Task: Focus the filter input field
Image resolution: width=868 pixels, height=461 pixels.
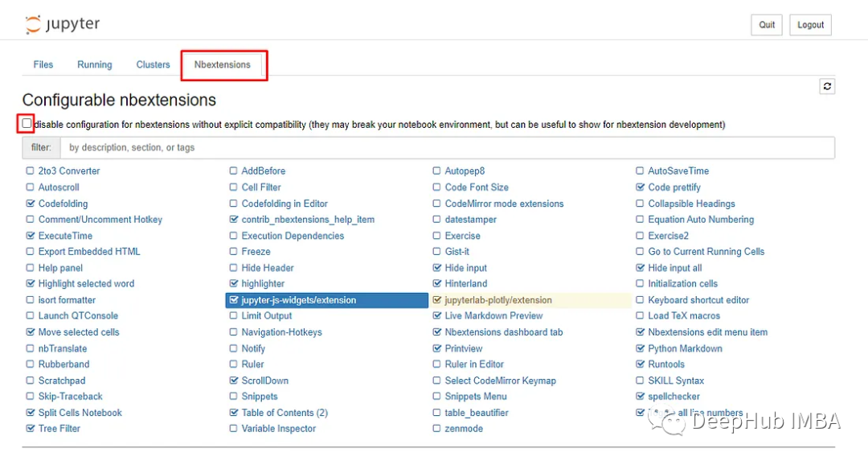Action: [x=448, y=147]
